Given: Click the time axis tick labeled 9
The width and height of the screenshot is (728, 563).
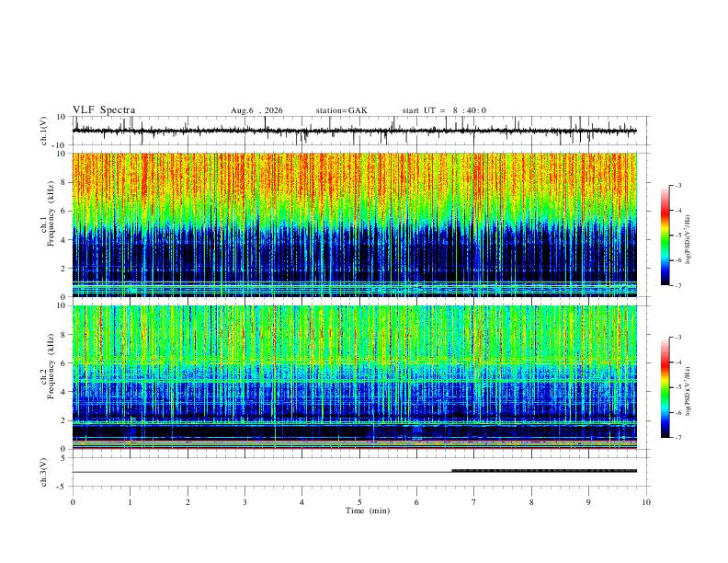Looking at the screenshot, I should click(588, 502).
